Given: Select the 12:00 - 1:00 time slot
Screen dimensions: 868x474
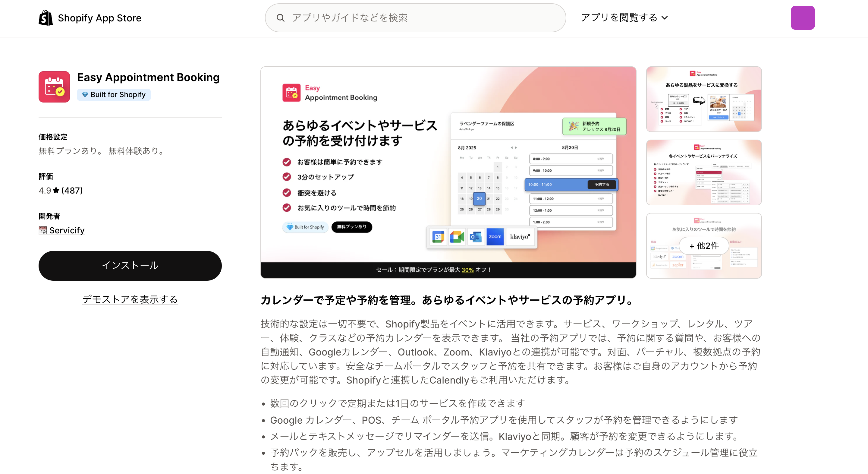Looking at the screenshot, I should point(571,210).
